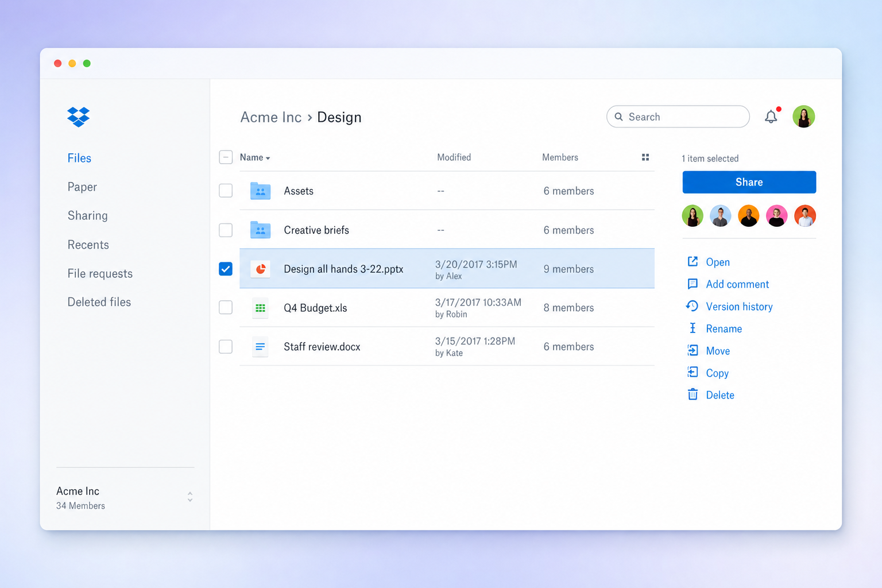Focus the Search input field
The image size is (882, 588).
click(678, 117)
